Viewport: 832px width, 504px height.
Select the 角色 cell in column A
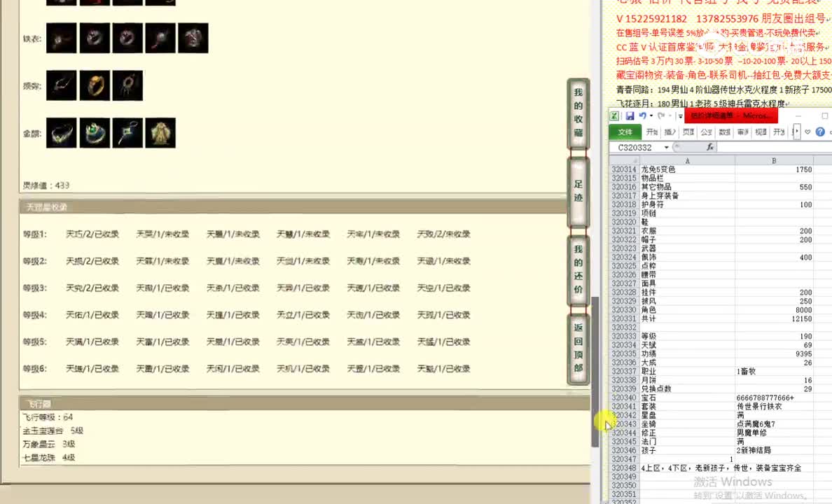click(x=687, y=310)
